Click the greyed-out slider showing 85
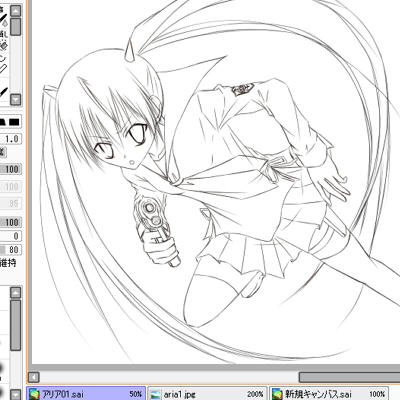The image size is (400, 400). (x=11, y=203)
